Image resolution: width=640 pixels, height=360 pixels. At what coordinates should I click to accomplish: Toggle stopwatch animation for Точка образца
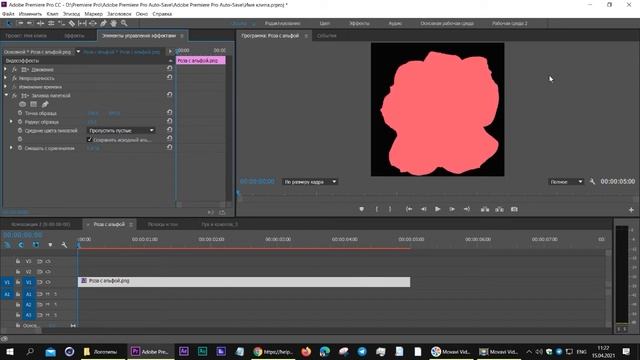point(20,113)
